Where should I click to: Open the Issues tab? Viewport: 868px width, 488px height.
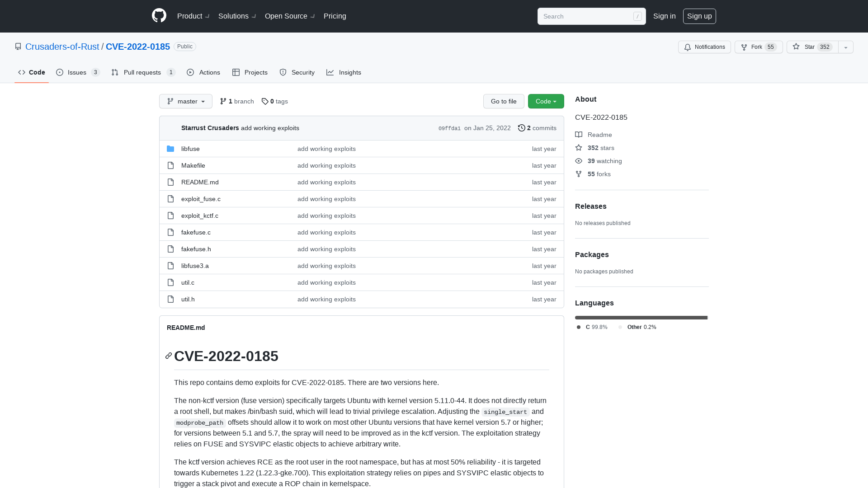pos(78,72)
